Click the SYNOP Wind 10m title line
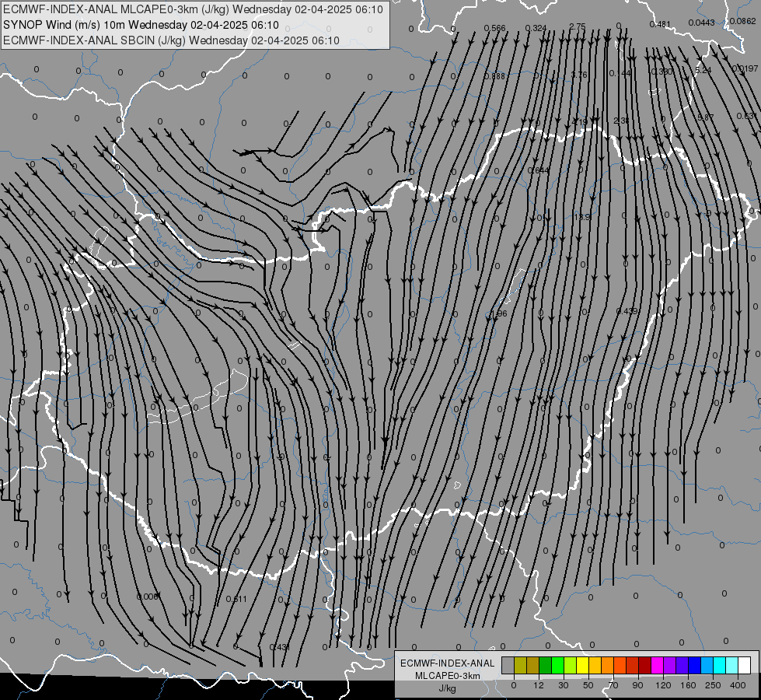 [x=141, y=25]
